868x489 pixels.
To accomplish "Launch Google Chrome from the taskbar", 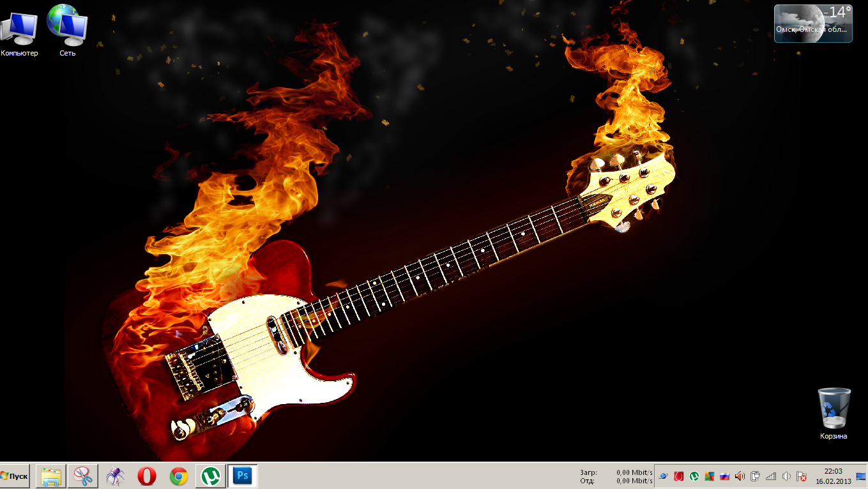I will [179, 476].
